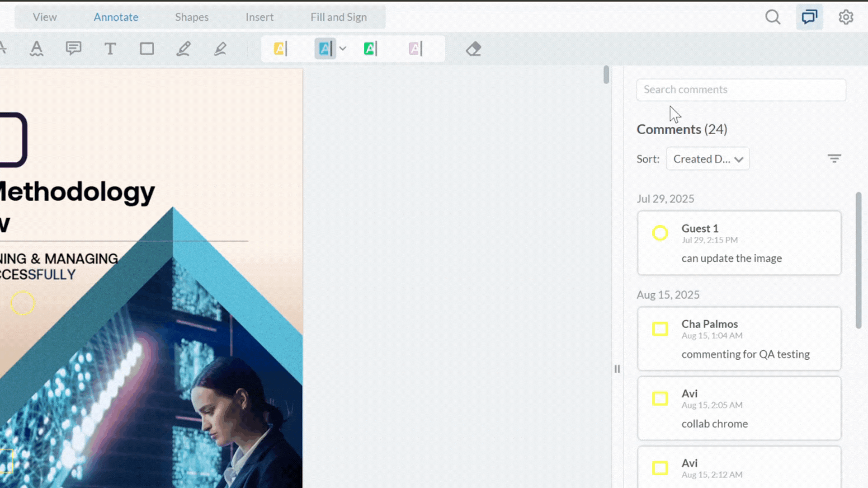Open document search magnifier
868x488 pixels.
click(773, 17)
